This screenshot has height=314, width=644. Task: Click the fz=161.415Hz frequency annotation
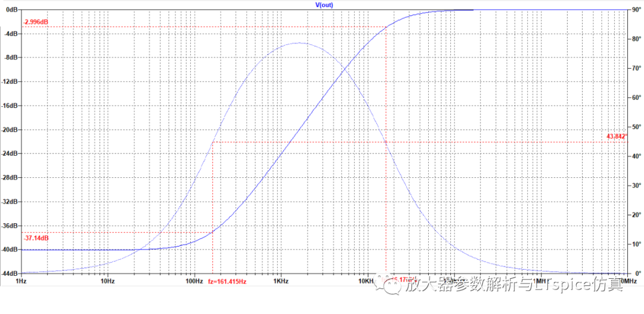(227, 282)
